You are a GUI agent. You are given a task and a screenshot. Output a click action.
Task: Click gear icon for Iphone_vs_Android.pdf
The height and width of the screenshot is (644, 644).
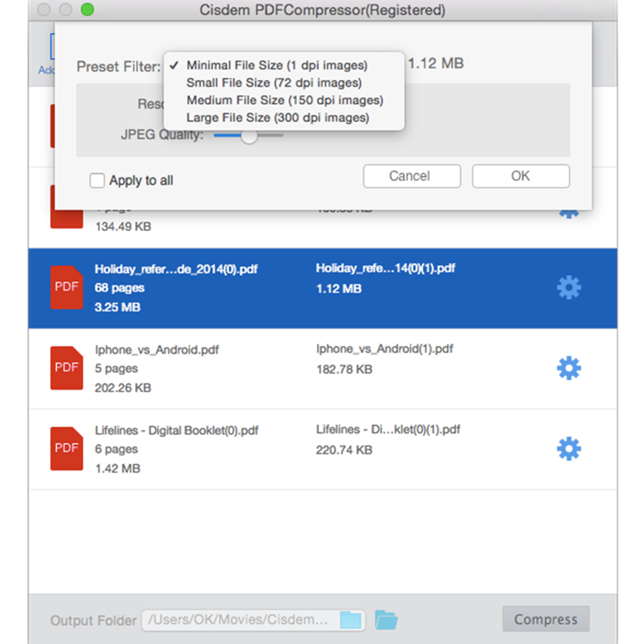click(x=568, y=368)
